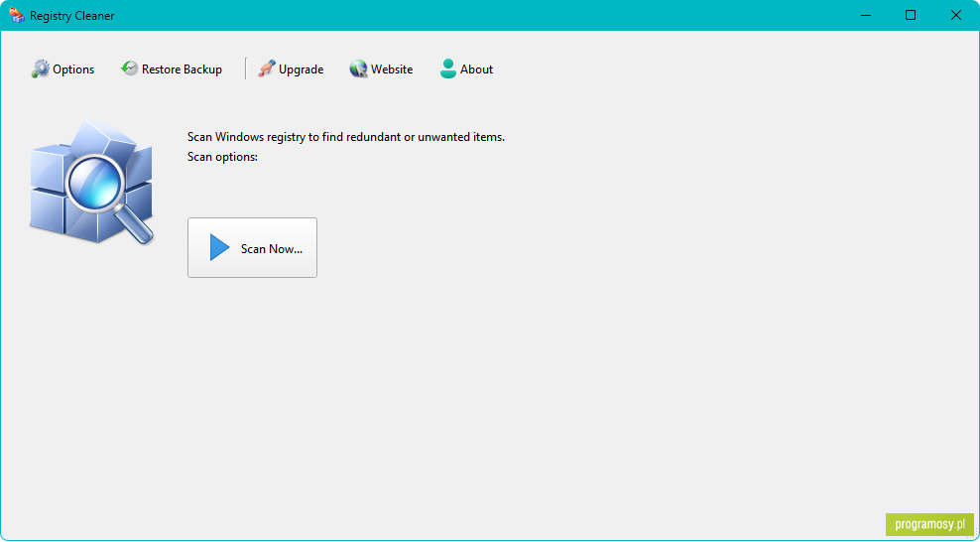
Task: Click the blue play arrow icon
Action: click(x=219, y=247)
